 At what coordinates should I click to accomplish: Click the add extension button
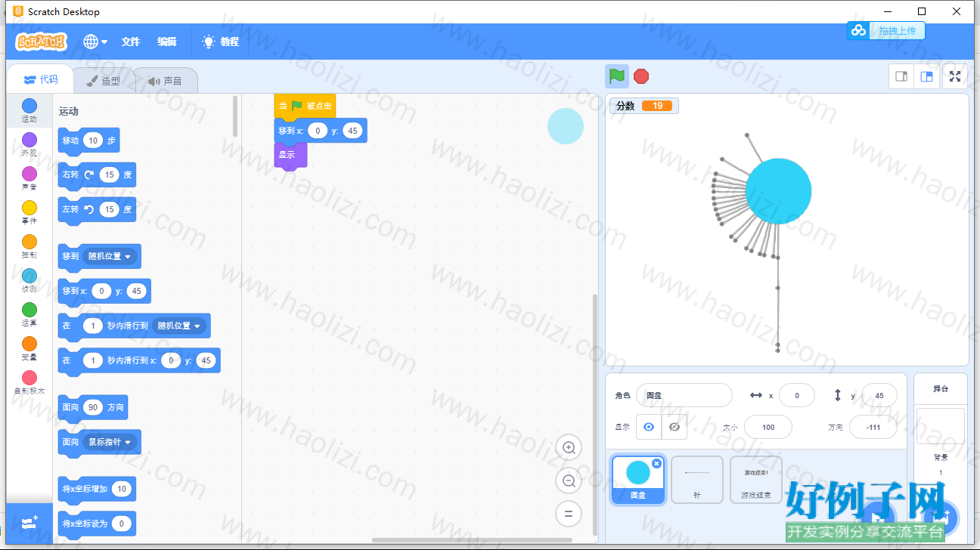tap(29, 523)
